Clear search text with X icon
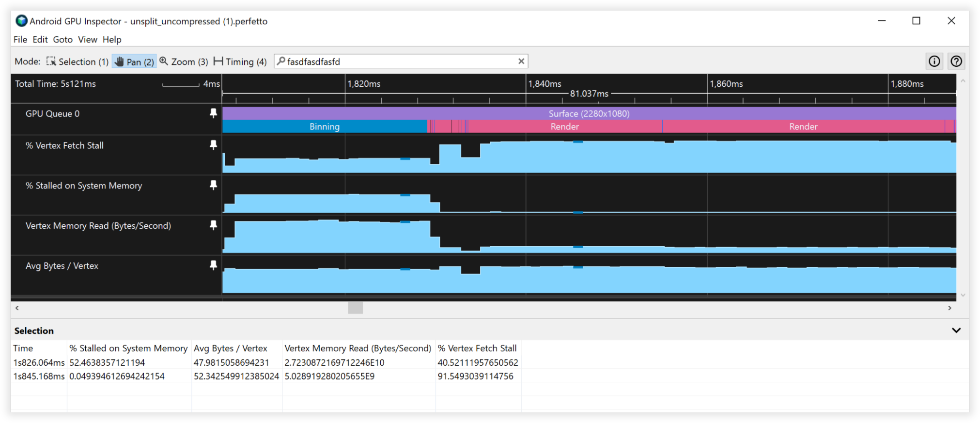The height and width of the screenshot is (423, 980). tap(521, 61)
